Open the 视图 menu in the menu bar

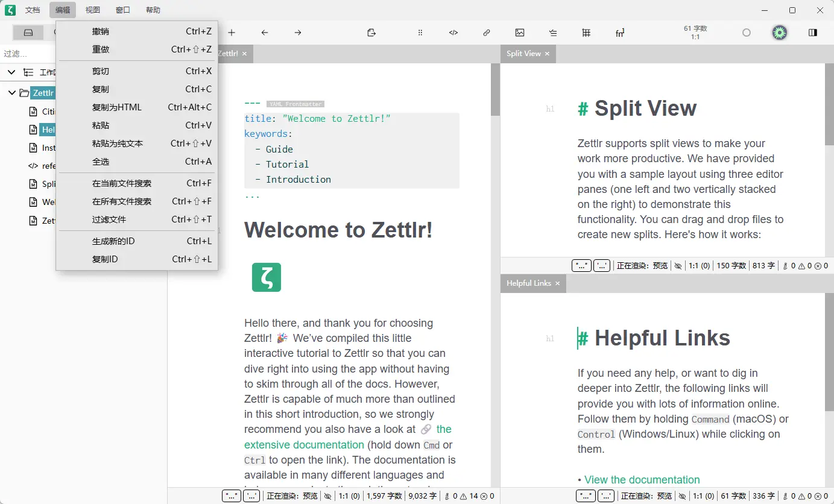point(93,10)
